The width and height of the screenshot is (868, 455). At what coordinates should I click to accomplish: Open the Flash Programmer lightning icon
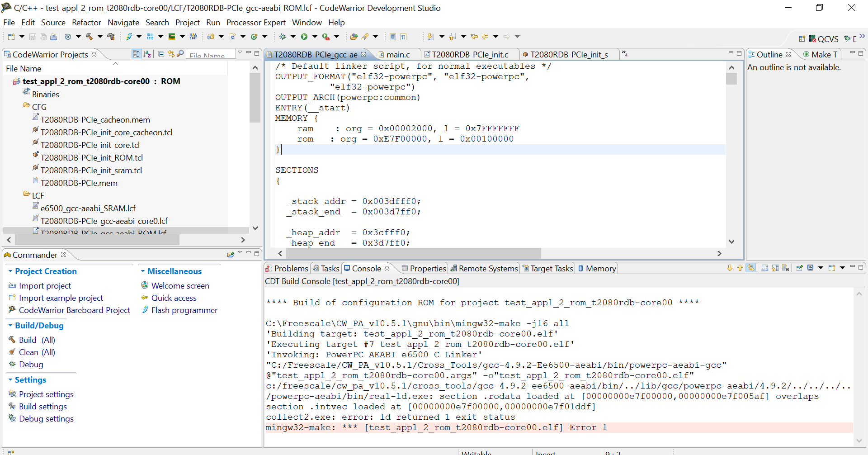click(130, 37)
